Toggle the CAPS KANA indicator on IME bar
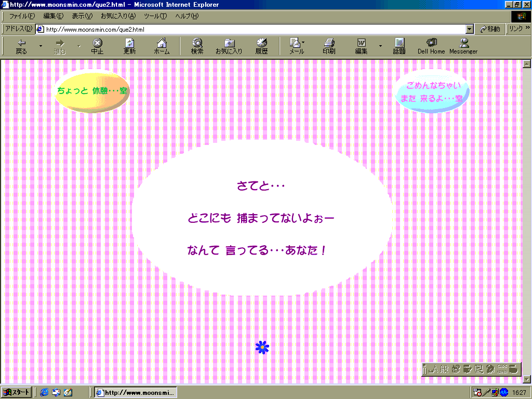The height and width of the screenshot is (399, 532). click(502, 369)
